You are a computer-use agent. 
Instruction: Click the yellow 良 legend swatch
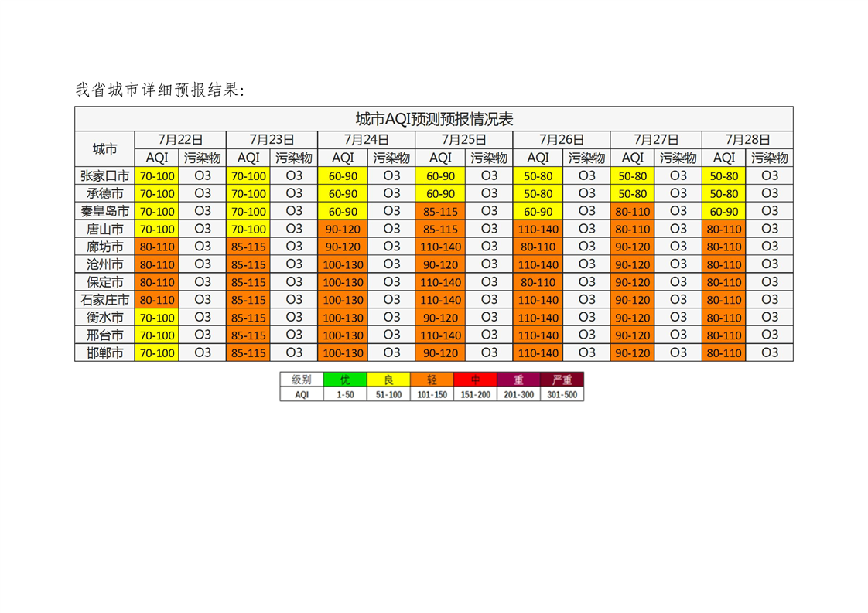pyautogui.click(x=389, y=380)
